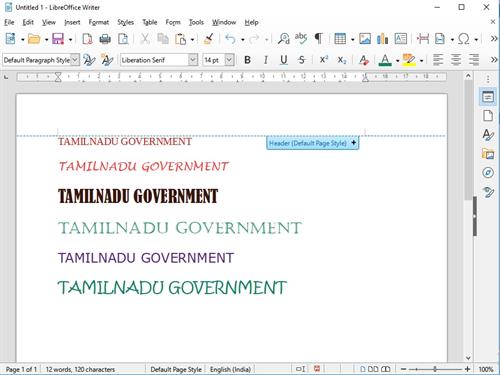
Task: Toggle formatting marks pilcrow button
Action: (x=319, y=39)
